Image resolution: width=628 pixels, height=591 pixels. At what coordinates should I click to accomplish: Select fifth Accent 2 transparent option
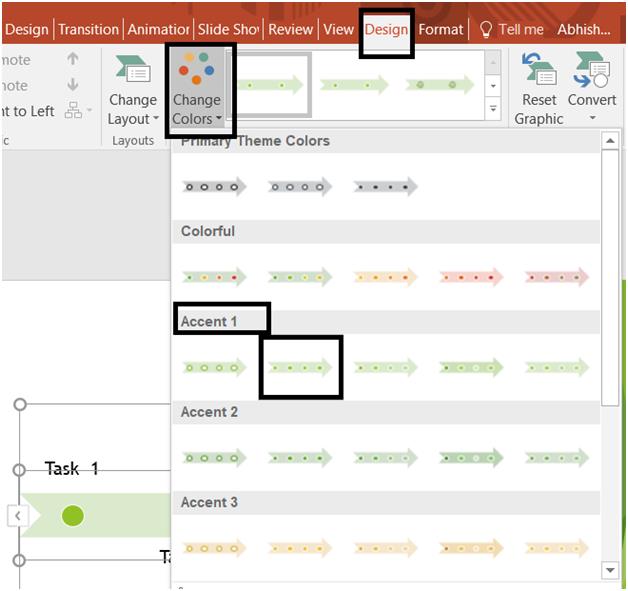click(557, 458)
